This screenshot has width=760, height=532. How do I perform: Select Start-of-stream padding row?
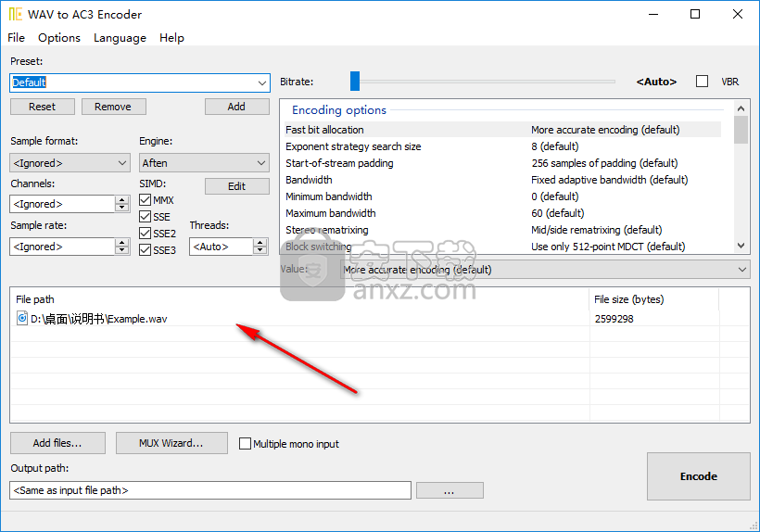[x=502, y=163]
